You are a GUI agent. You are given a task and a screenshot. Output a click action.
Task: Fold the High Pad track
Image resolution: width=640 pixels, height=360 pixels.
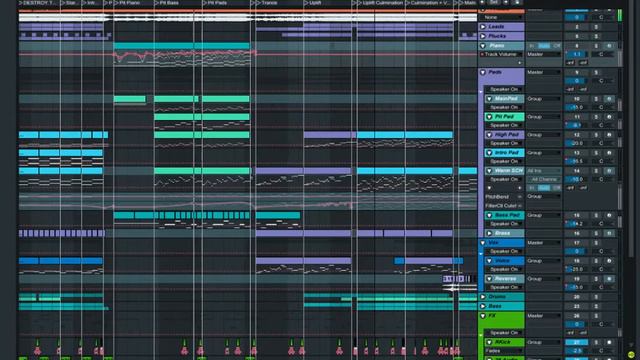pyautogui.click(x=489, y=135)
